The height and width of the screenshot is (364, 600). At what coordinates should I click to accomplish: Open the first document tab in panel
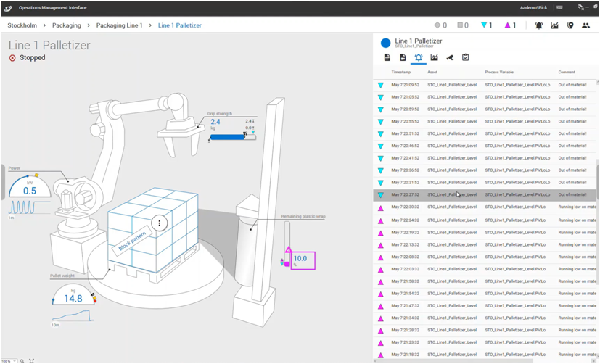coord(387,57)
